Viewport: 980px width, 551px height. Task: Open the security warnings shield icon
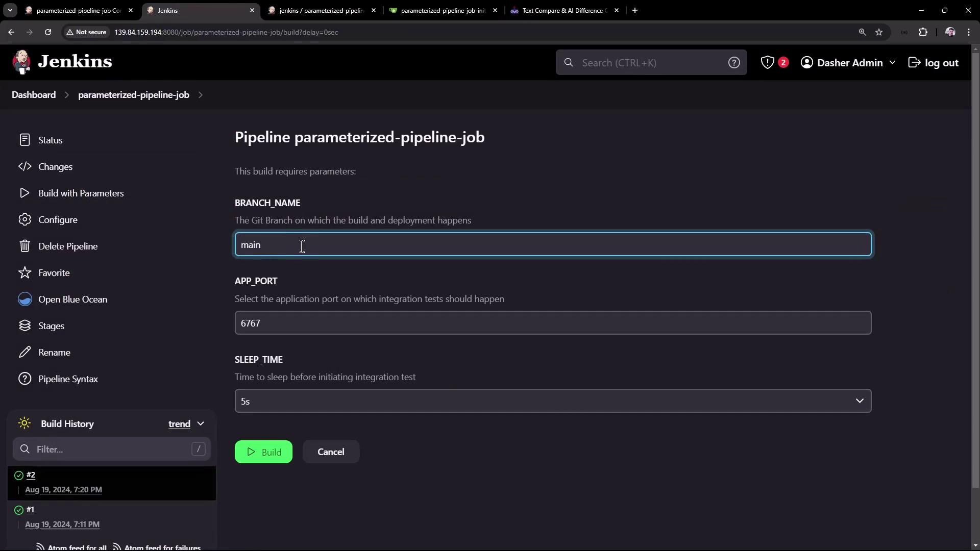click(x=767, y=63)
